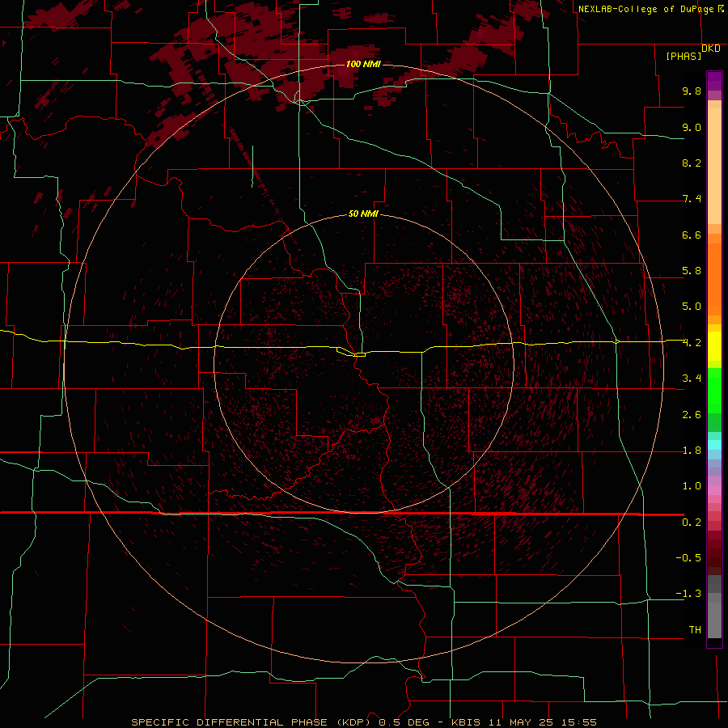Click the 2.6 scale value
728x728 pixels.
pyautogui.click(x=692, y=415)
